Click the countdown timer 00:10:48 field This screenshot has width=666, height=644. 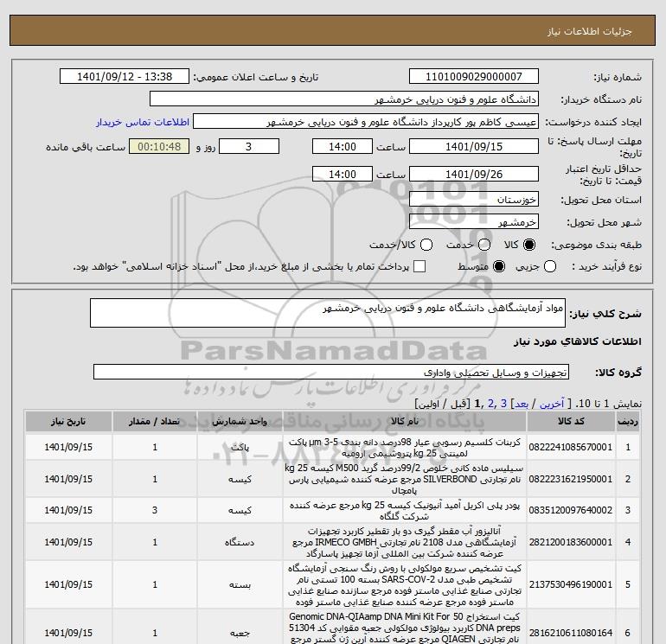coord(159,146)
